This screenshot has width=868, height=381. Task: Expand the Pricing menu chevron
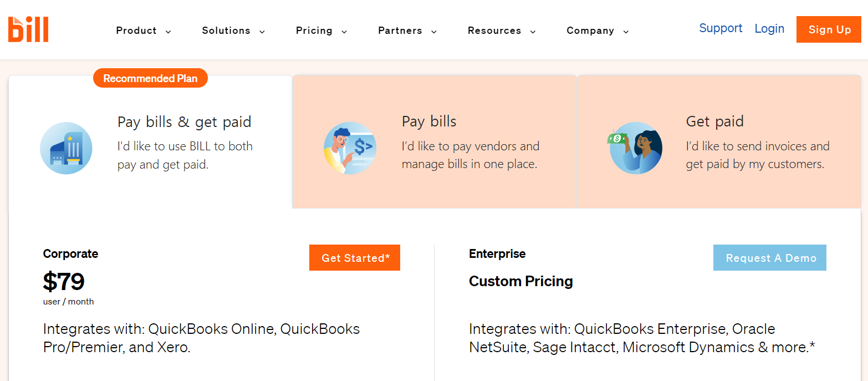point(344,32)
